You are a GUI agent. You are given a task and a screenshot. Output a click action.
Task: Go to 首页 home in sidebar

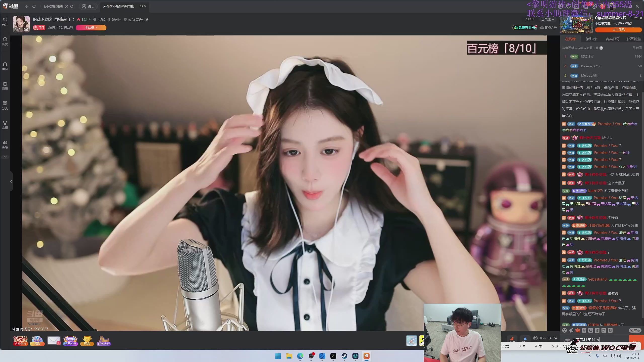5,66
